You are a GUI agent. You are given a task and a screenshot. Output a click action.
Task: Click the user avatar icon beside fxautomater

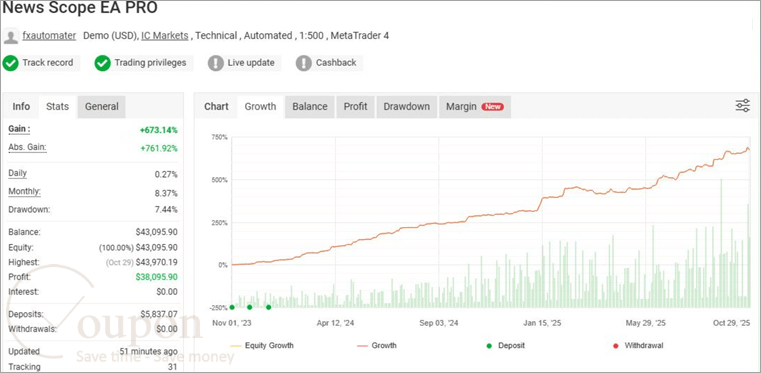[x=11, y=36]
